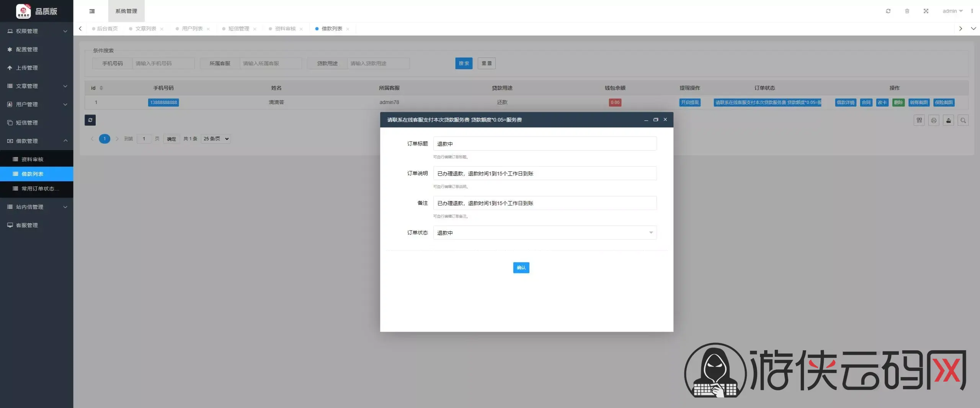
Task: Open the 25 条/页 page size dropdown
Action: 216,139
